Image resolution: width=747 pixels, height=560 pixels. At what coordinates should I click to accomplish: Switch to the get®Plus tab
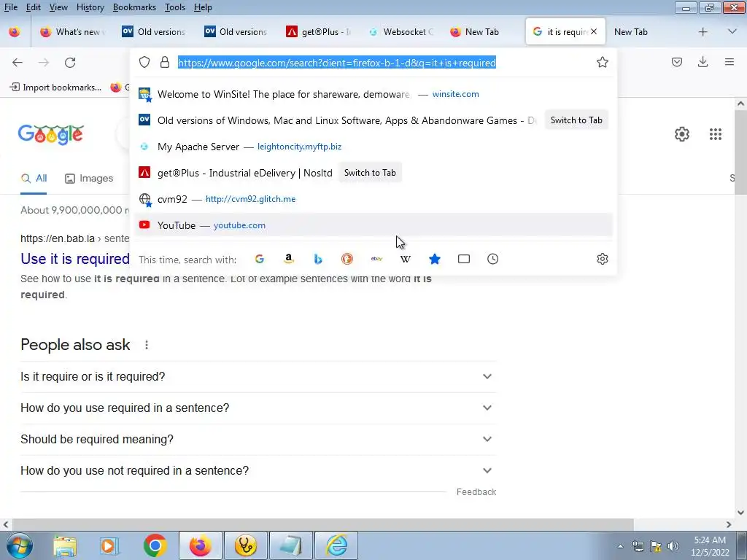point(318,32)
